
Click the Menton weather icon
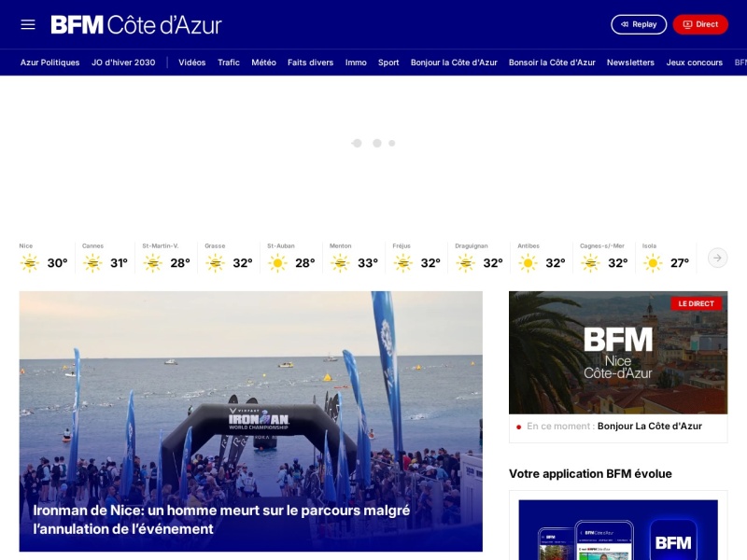[x=340, y=263]
